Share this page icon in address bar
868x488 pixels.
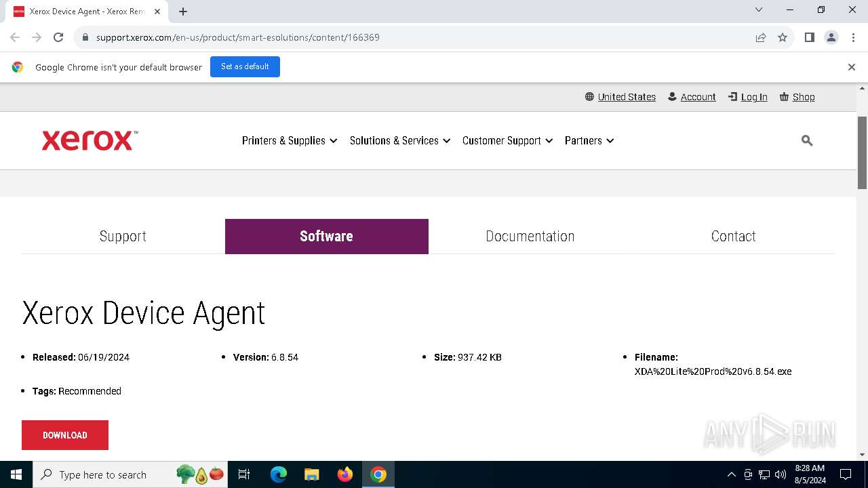pos(761,37)
